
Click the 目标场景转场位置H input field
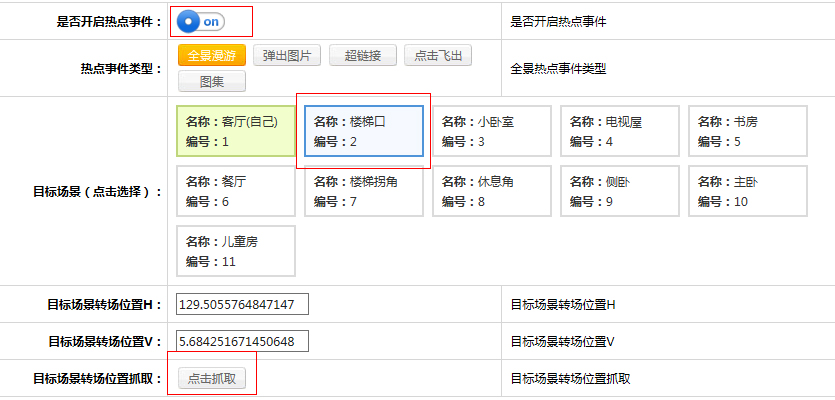click(242, 304)
